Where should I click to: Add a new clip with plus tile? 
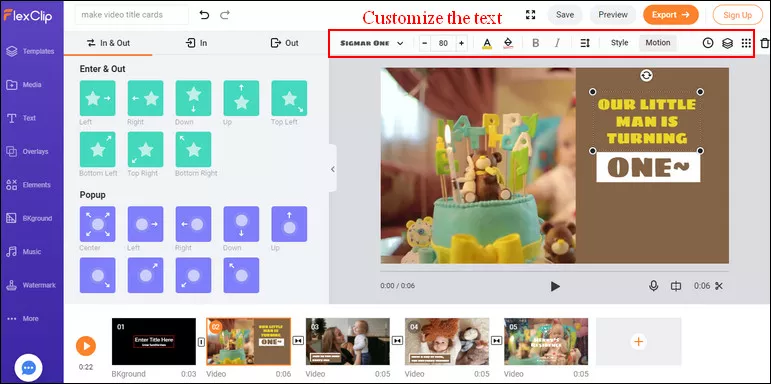[x=639, y=341]
